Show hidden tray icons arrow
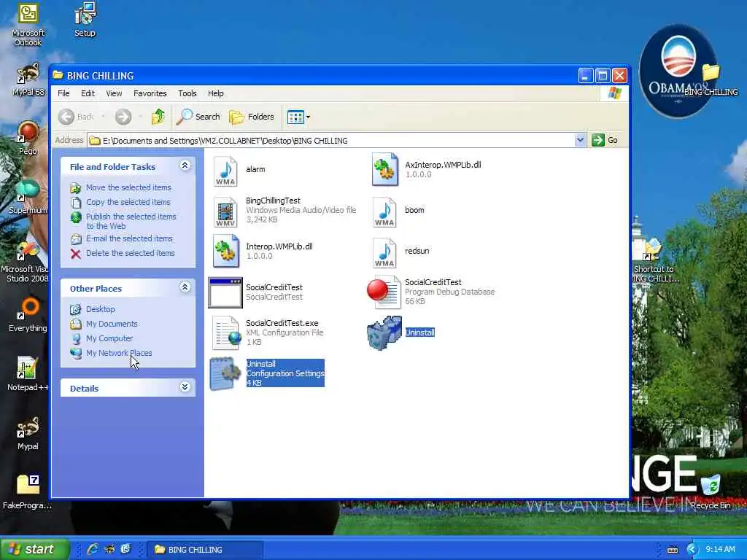 tap(692, 550)
